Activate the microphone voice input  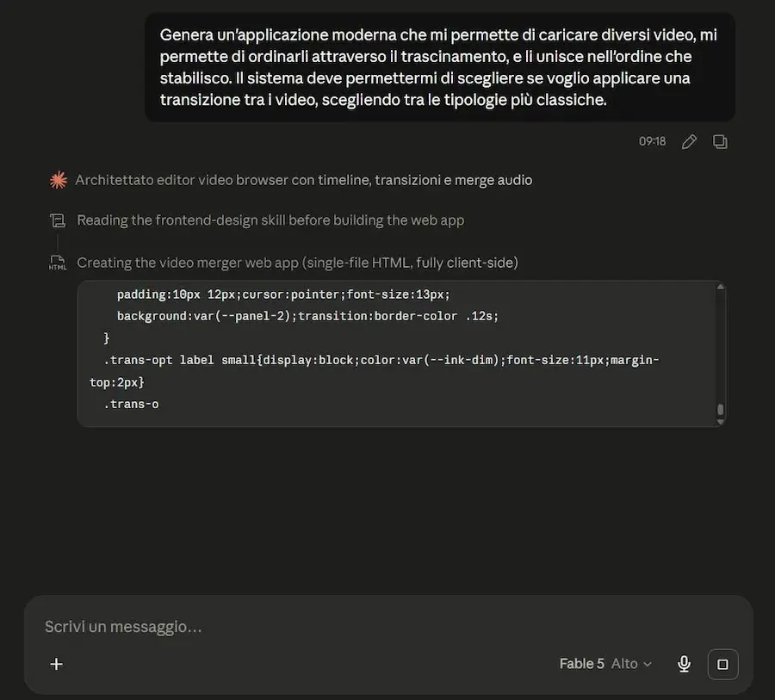(x=684, y=664)
